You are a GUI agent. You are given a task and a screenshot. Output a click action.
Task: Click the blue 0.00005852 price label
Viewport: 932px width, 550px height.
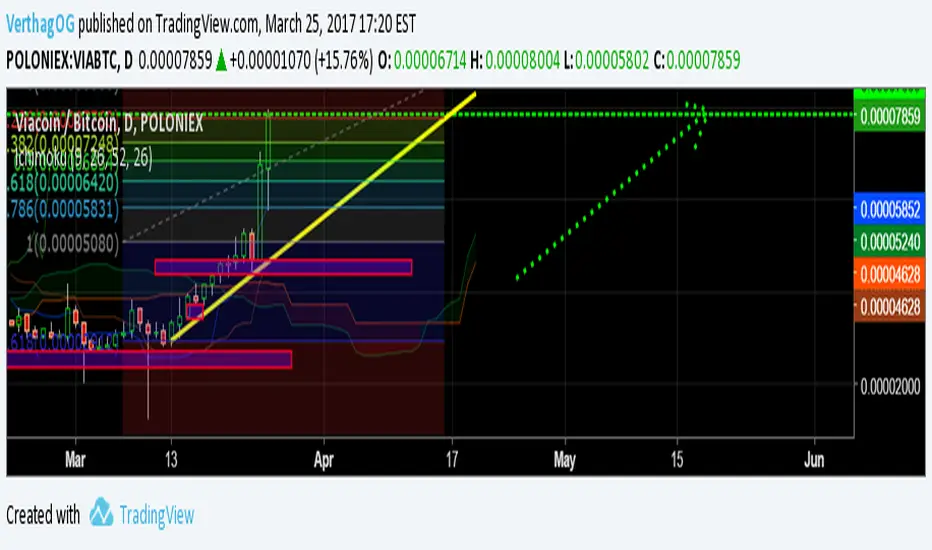tap(890, 209)
